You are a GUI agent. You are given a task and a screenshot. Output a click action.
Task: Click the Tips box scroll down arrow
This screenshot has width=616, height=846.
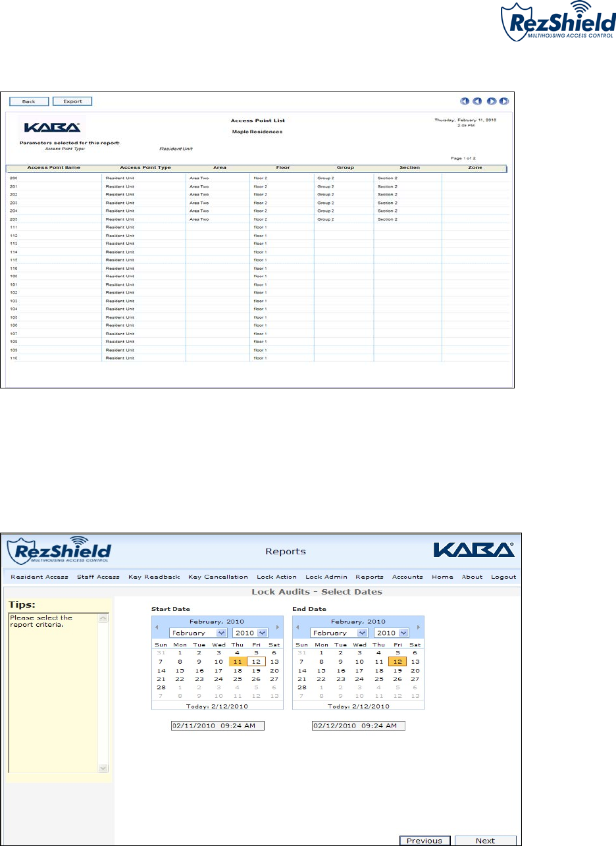[103, 768]
